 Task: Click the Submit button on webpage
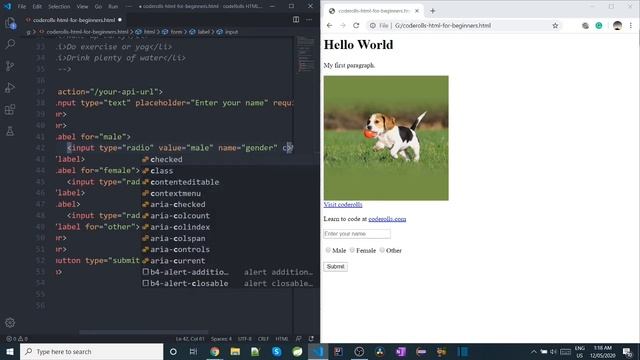click(335, 267)
